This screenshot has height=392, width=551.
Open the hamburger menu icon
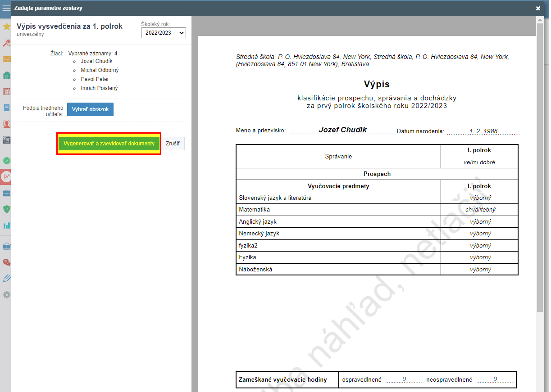(6, 8)
